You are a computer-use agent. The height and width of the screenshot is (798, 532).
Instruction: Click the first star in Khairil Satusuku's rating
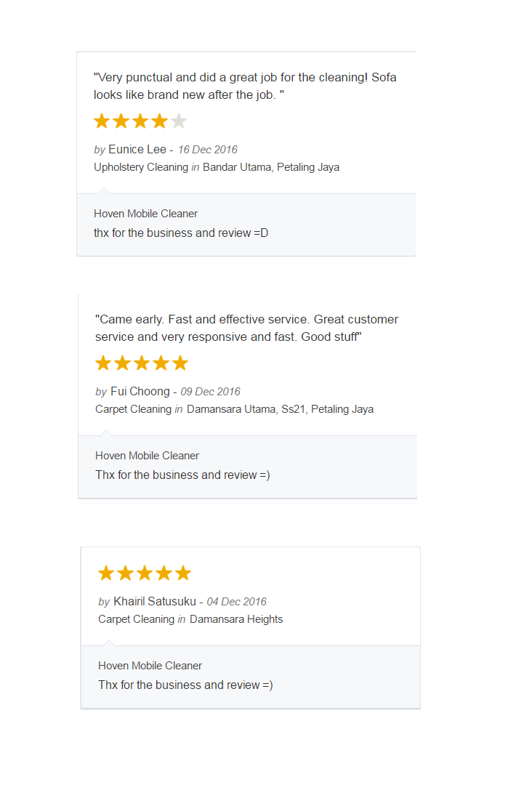click(x=106, y=573)
